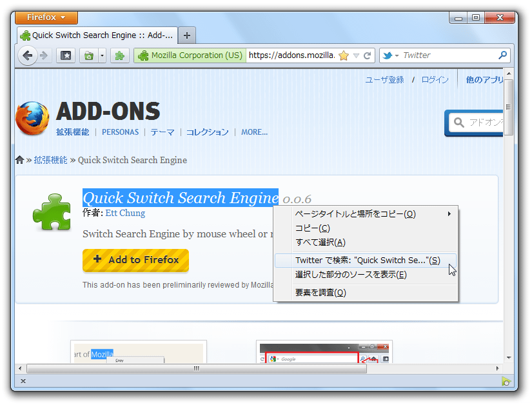Choose すべて選択(A) in context menu

tap(366, 242)
